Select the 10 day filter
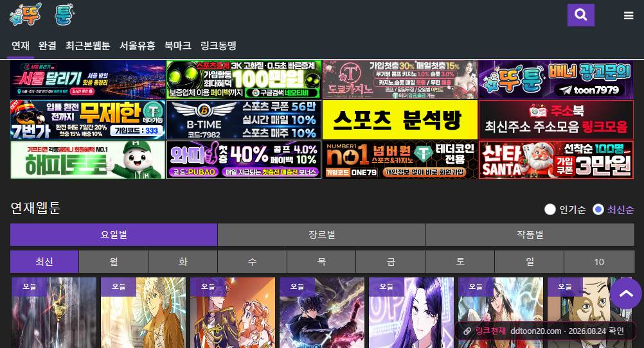This screenshot has height=348, width=644. coord(599,261)
